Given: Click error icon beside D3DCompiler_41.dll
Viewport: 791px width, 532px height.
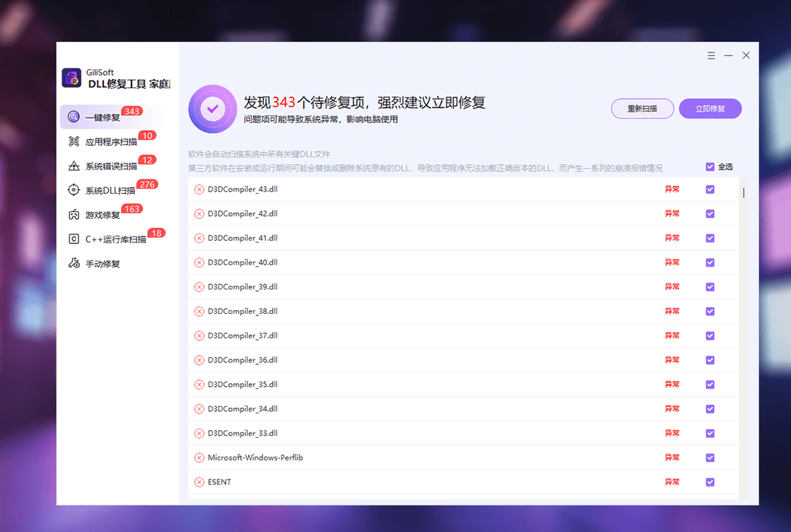Looking at the screenshot, I should click(199, 238).
